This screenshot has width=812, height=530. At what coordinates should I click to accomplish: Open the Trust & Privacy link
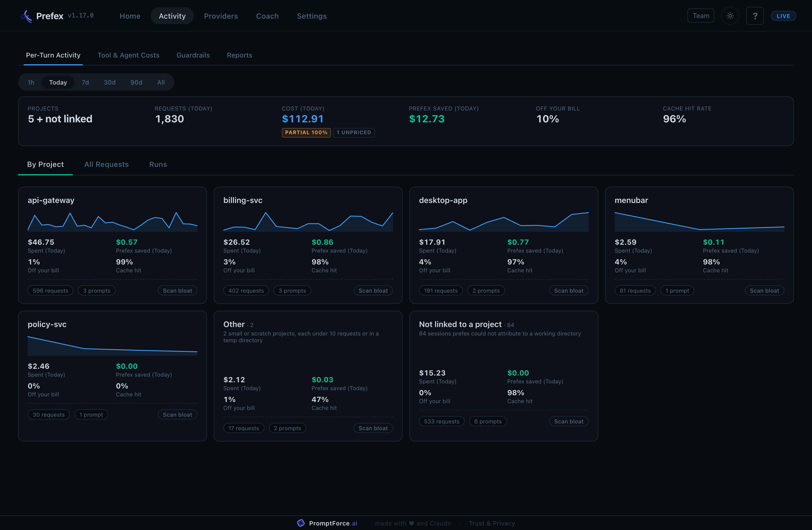point(492,523)
